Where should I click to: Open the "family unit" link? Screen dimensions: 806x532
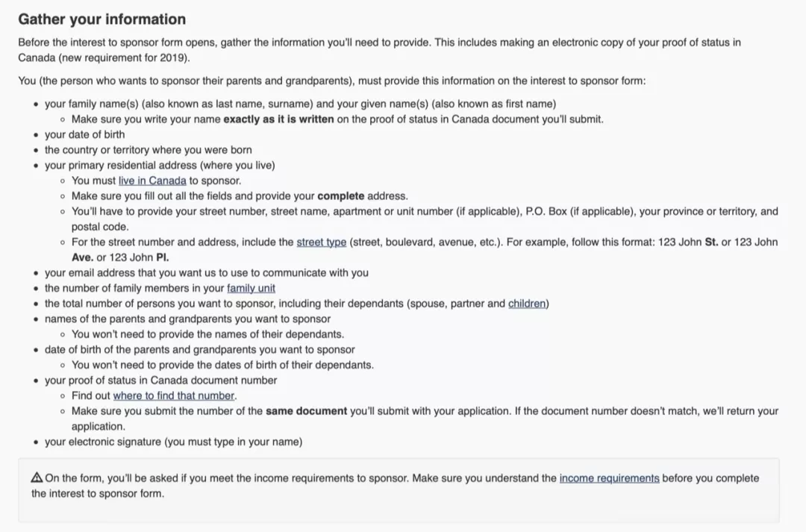(251, 288)
